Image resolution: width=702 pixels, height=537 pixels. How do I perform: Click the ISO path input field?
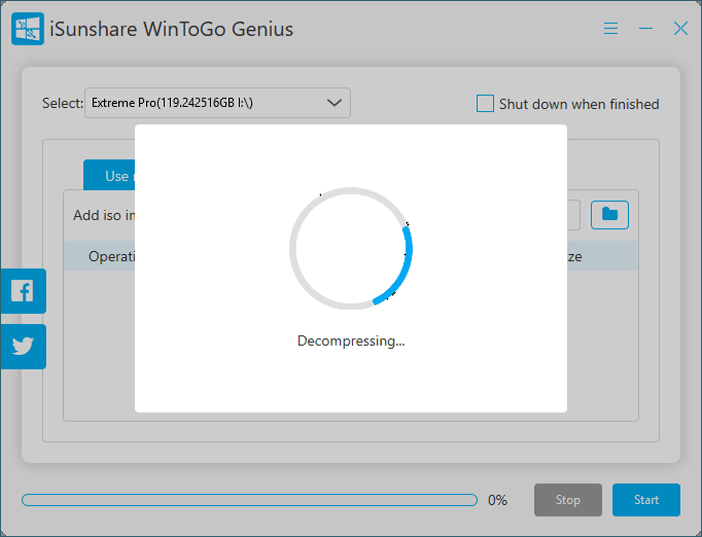(x=573, y=214)
